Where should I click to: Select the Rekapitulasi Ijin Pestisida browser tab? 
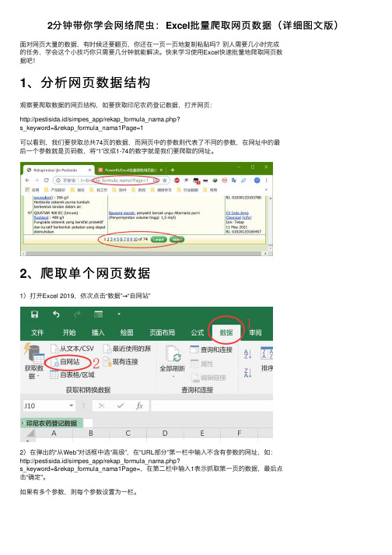click(x=59, y=170)
